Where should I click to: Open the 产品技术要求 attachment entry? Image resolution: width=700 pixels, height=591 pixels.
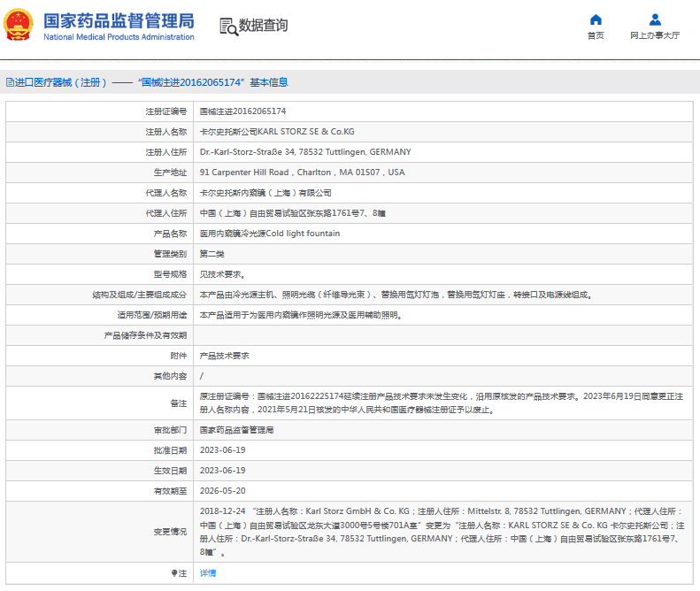click(224, 356)
